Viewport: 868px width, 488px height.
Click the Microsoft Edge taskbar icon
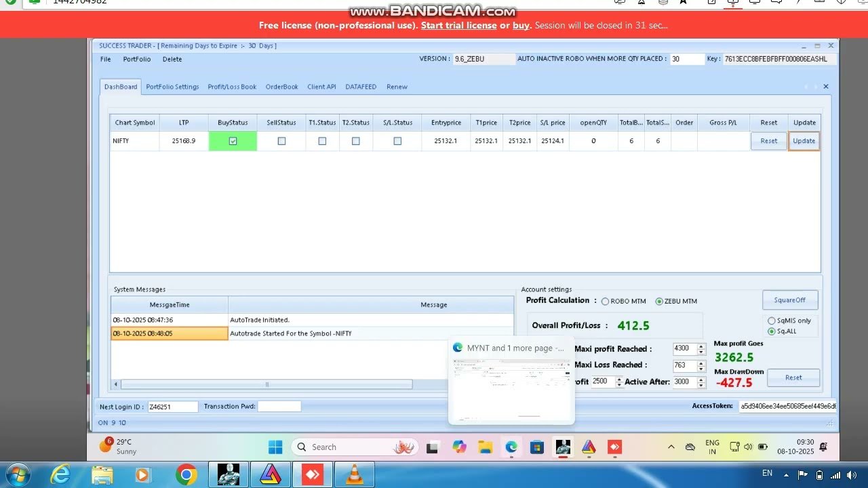pos(511,447)
